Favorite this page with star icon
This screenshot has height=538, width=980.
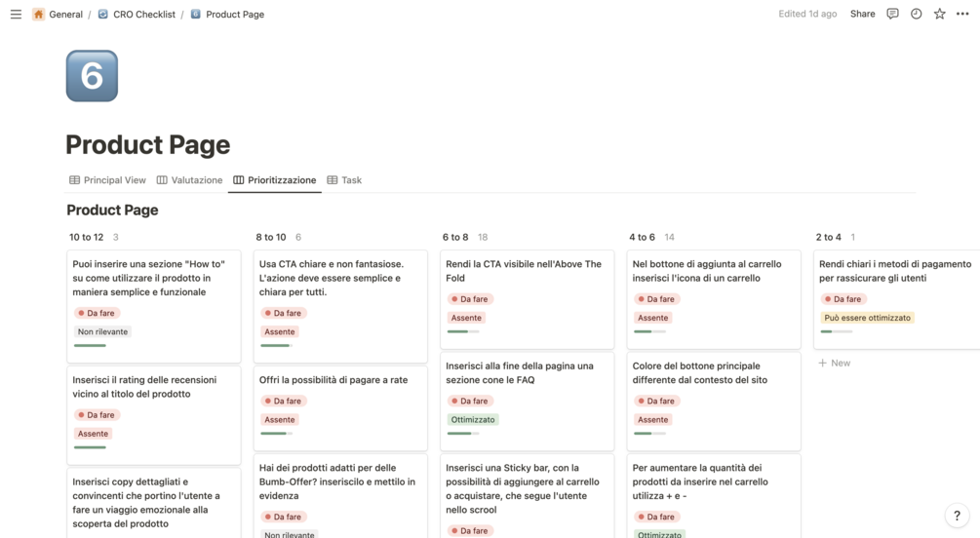pyautogui.click(x=939, y=14)
